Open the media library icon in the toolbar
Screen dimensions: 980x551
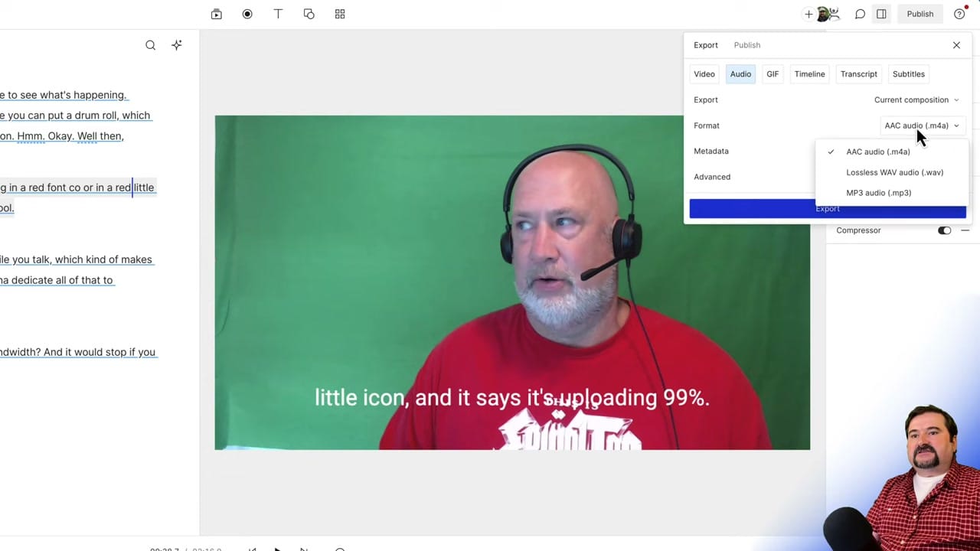coord(217,14)
